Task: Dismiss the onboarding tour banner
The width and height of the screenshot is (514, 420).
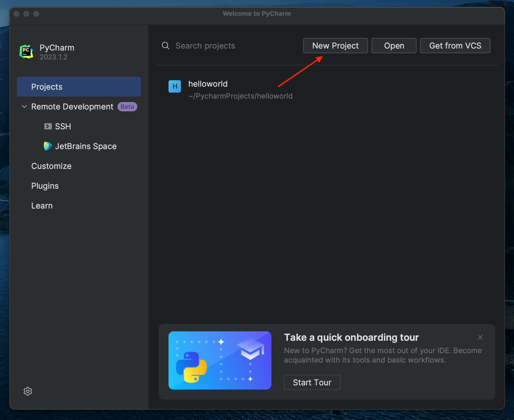Action: [x=480, y=337]
